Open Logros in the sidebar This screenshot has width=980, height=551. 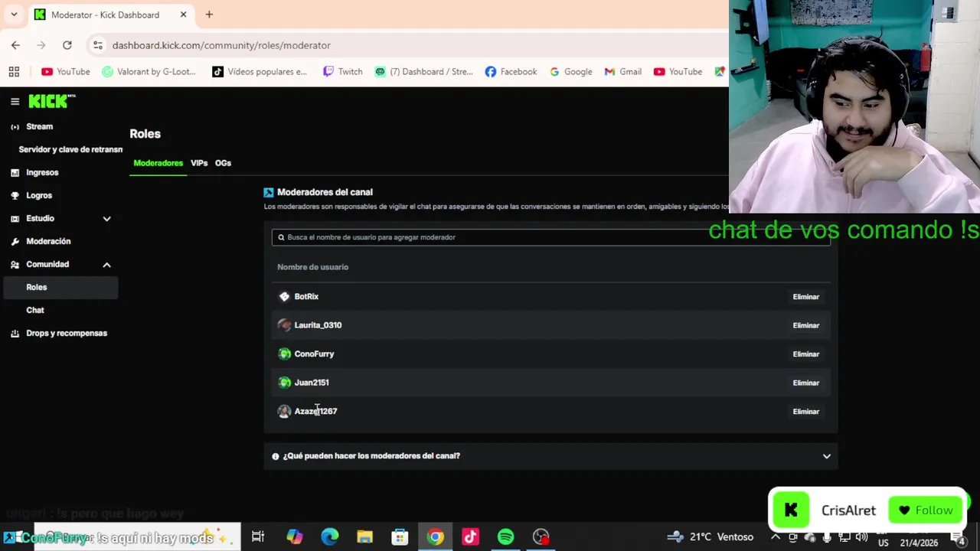[x=39, y=195]
